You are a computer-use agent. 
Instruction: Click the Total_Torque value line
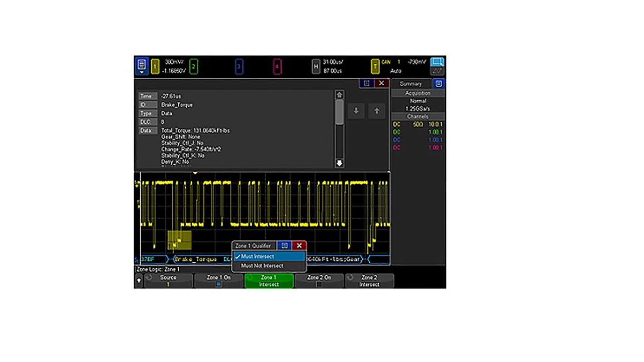coord(195,131)
